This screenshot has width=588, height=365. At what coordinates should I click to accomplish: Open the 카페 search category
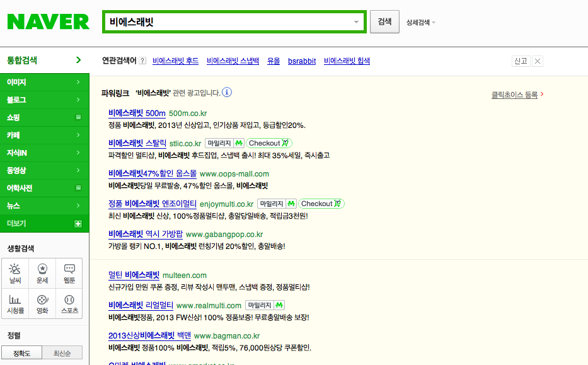point(45,135)
